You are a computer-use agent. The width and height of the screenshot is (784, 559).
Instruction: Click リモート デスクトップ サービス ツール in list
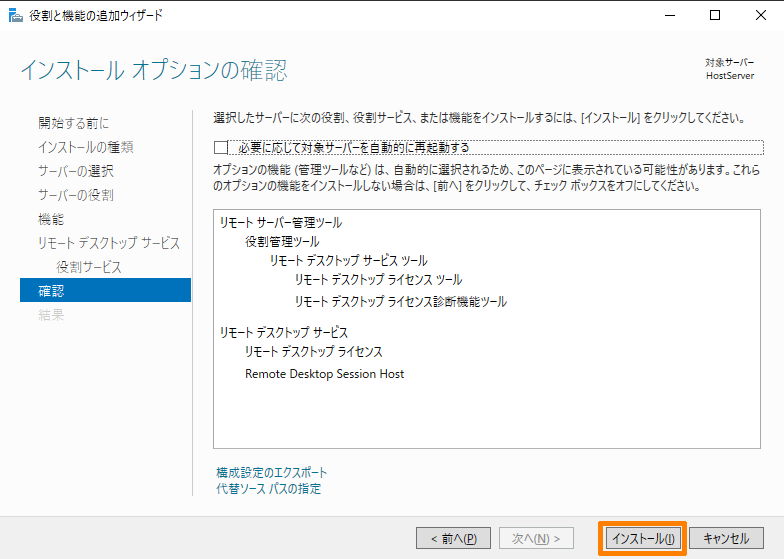pos(348,260)
